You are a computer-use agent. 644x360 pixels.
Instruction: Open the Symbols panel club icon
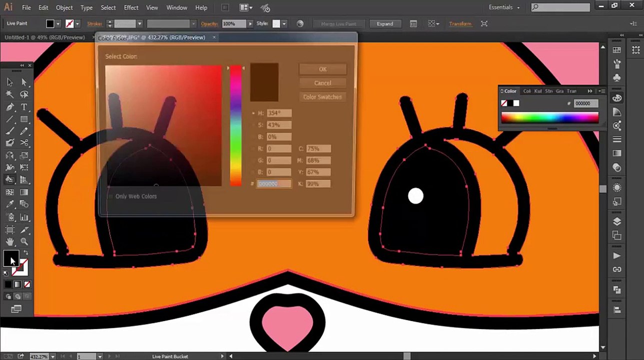pyautogui.click(x=617, y=77)
